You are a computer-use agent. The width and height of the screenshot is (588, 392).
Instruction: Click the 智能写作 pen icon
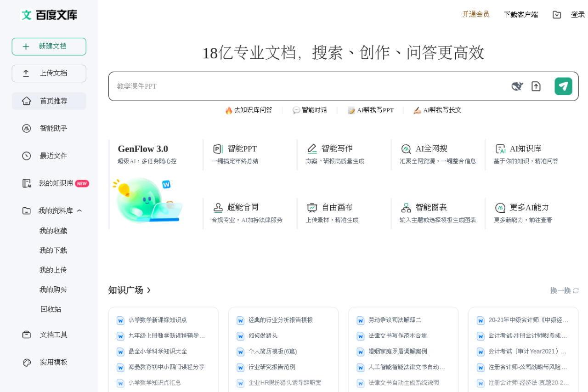(x=312, y=149)
